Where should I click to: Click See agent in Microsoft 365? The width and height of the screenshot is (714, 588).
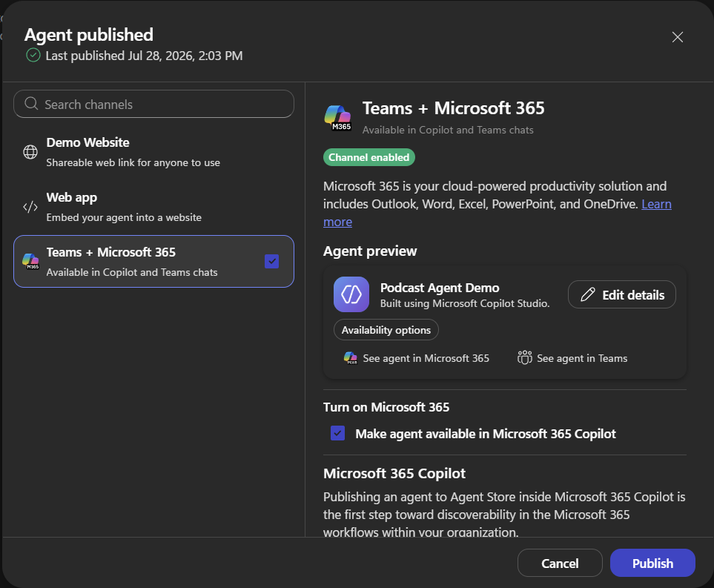[x=416, y=358]
